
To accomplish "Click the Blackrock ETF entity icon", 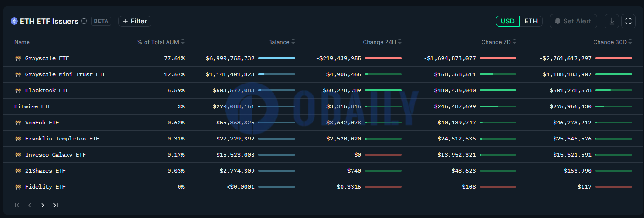I will (18, 90).
